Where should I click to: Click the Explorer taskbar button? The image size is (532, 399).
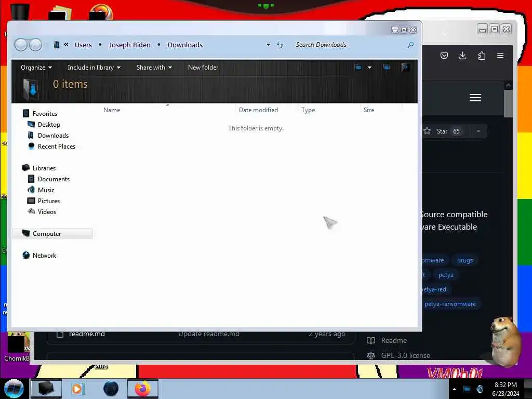(46, 389)
